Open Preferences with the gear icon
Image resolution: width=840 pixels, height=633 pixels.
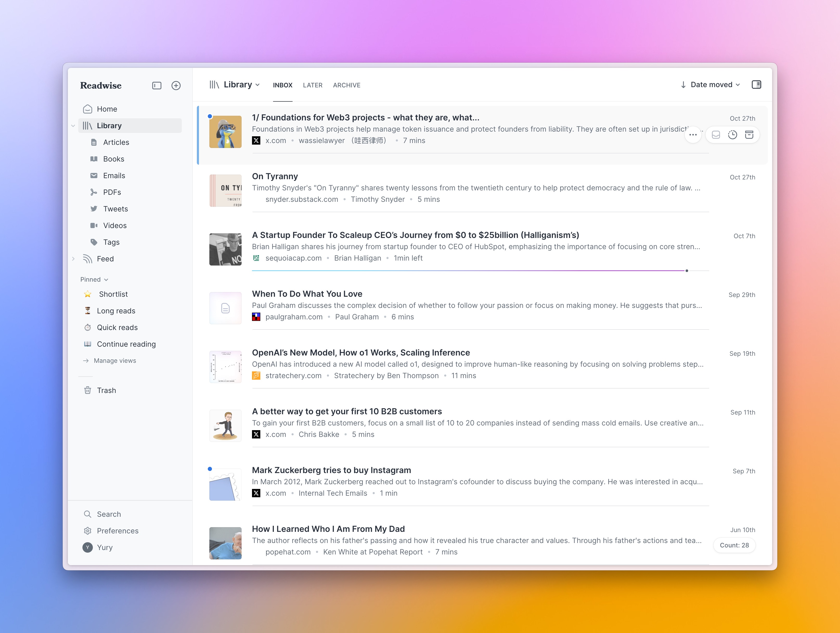pos(88,531)
